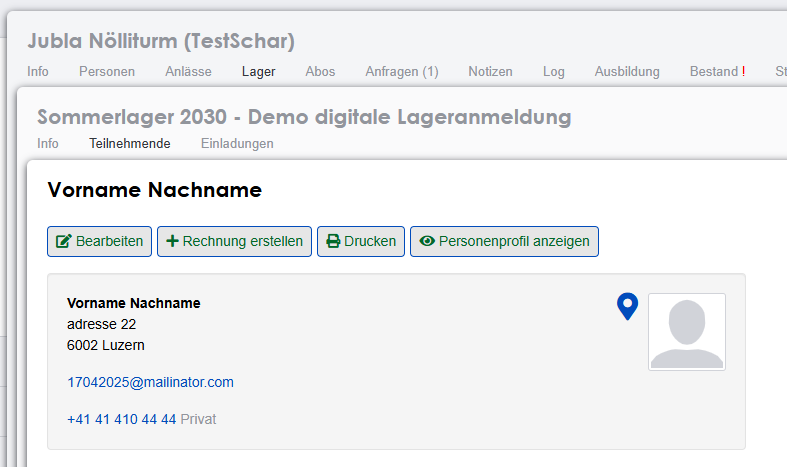Open the Abos tab

pos(320,71)
